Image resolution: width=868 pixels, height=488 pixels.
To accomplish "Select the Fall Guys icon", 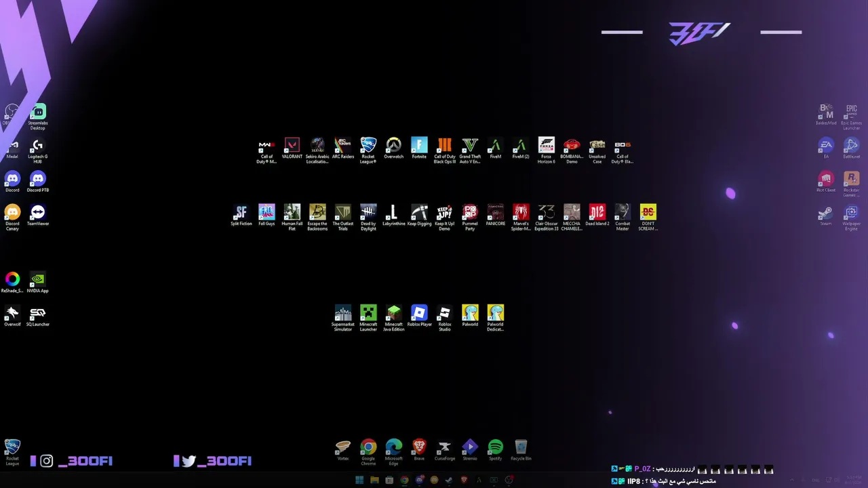I will click(267, 216).
